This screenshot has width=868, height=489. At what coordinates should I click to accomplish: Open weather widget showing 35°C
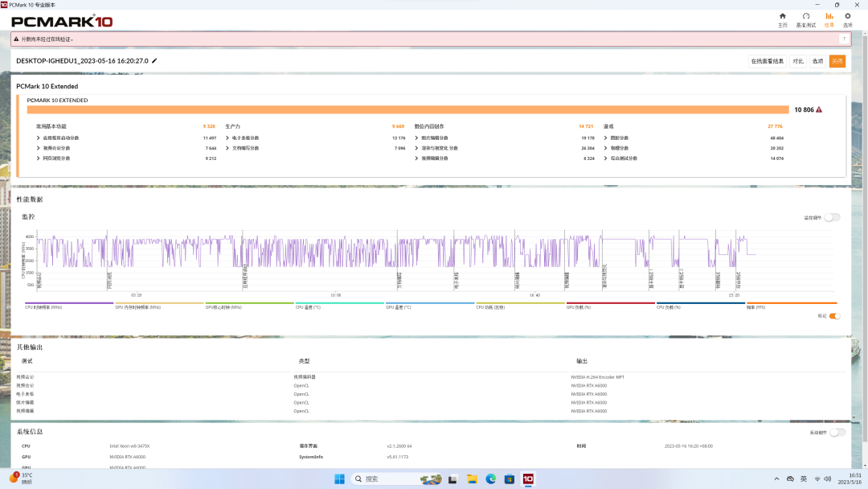pyautogui.click(x=21, y=479)
